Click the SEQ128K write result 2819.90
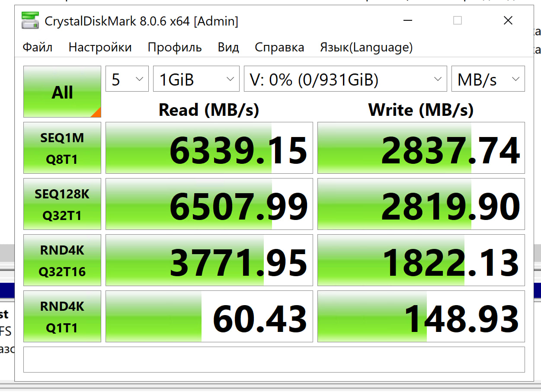The image size is (541, 392). [x=421, y=204]
